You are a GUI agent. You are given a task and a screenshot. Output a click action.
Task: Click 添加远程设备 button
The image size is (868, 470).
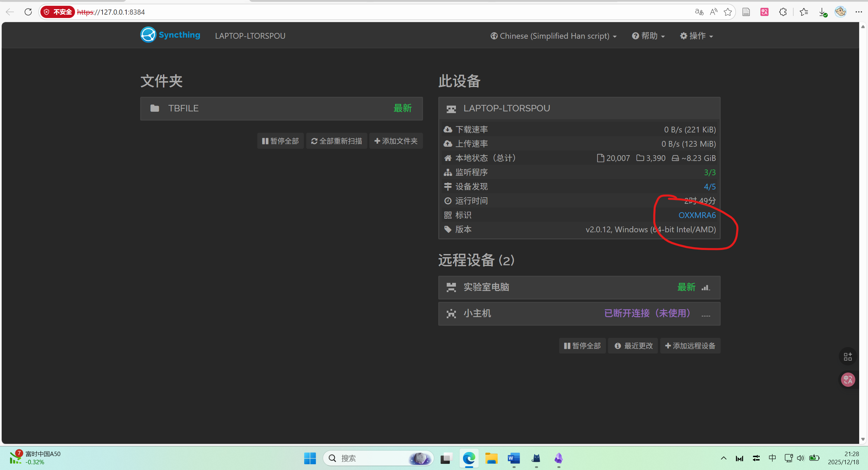point(690,346)
